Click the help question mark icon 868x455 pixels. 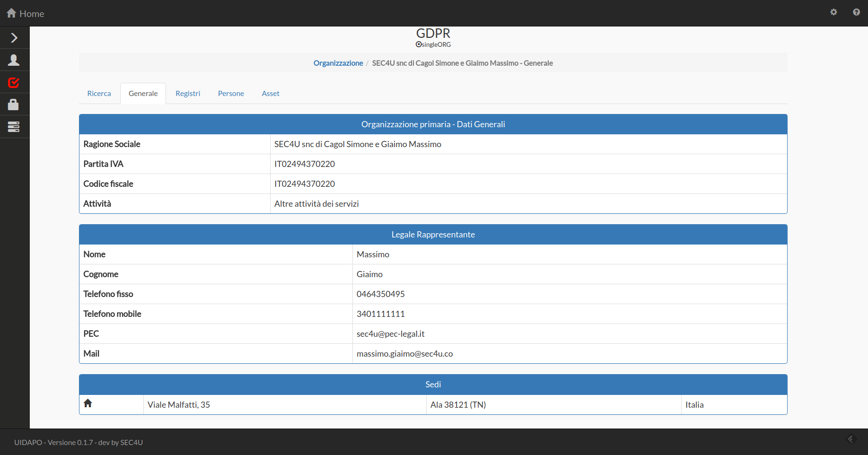pos(856,12)
